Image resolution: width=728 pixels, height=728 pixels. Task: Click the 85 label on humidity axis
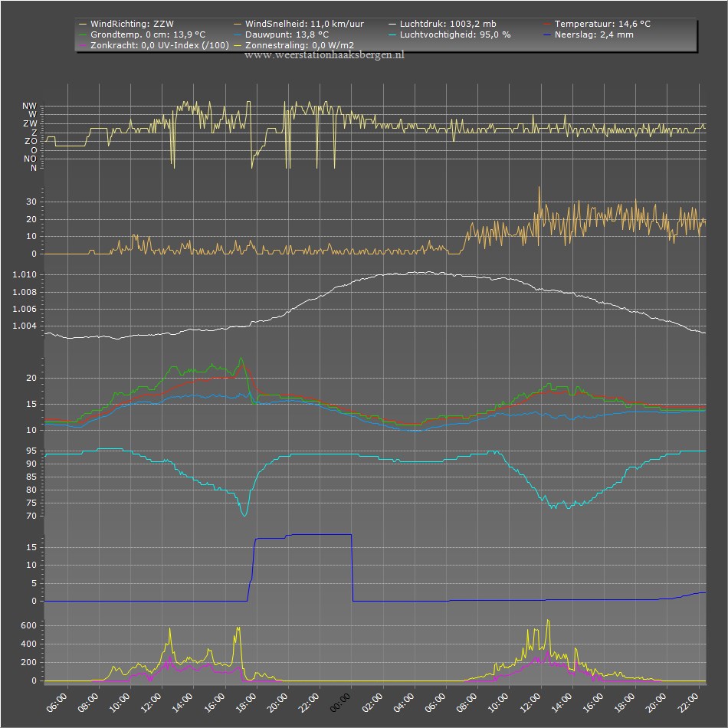click(x=31, y=477)
